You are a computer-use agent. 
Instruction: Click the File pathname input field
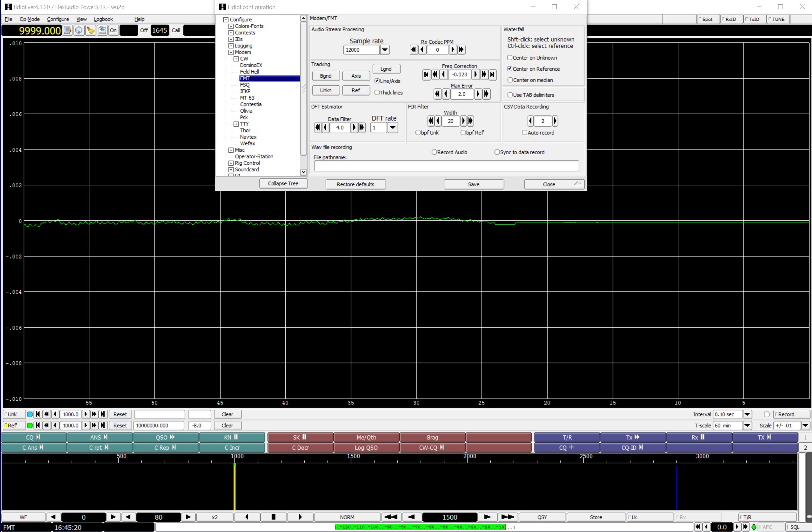(446, 166)
